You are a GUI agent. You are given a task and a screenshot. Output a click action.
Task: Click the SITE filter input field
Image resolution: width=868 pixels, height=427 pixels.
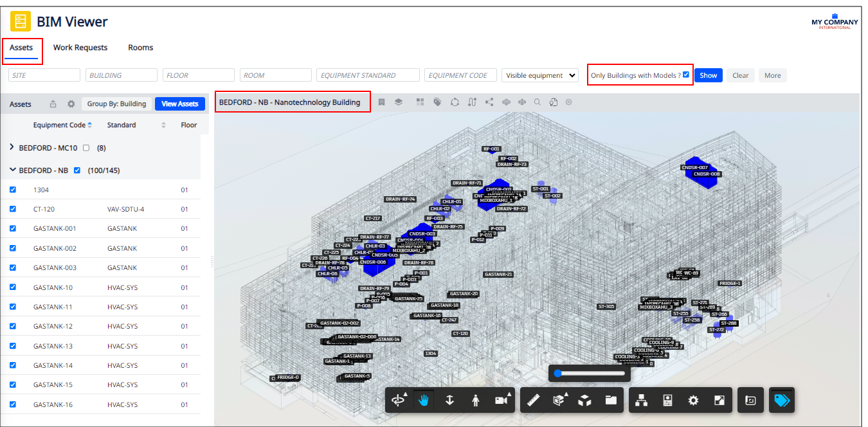pyautogui.click(x=44, y=75)
